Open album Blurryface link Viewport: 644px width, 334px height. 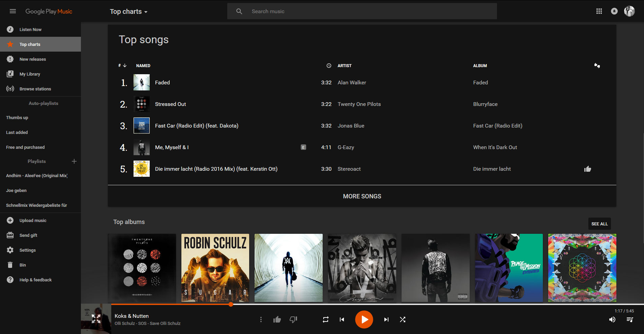click(x=485, y=104)
